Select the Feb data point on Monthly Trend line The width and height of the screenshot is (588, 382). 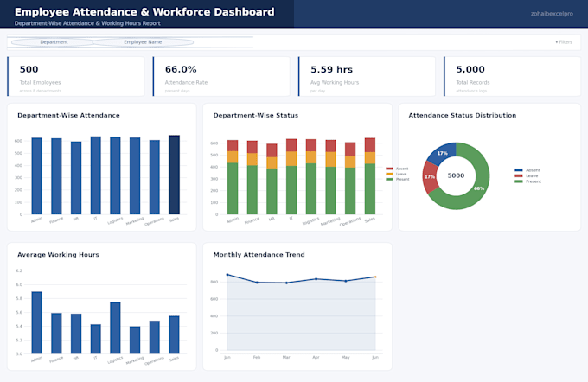tap(257, 283)
